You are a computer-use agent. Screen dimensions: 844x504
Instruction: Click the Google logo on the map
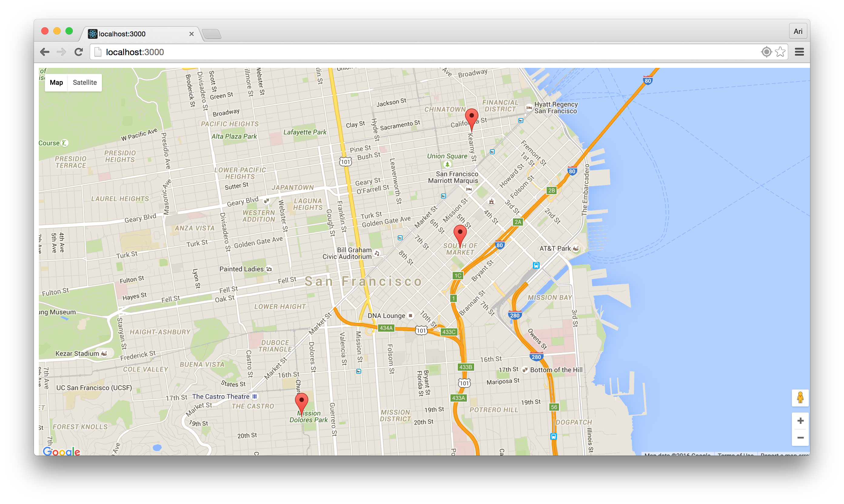pyautogui.click(x=62, y=451)
